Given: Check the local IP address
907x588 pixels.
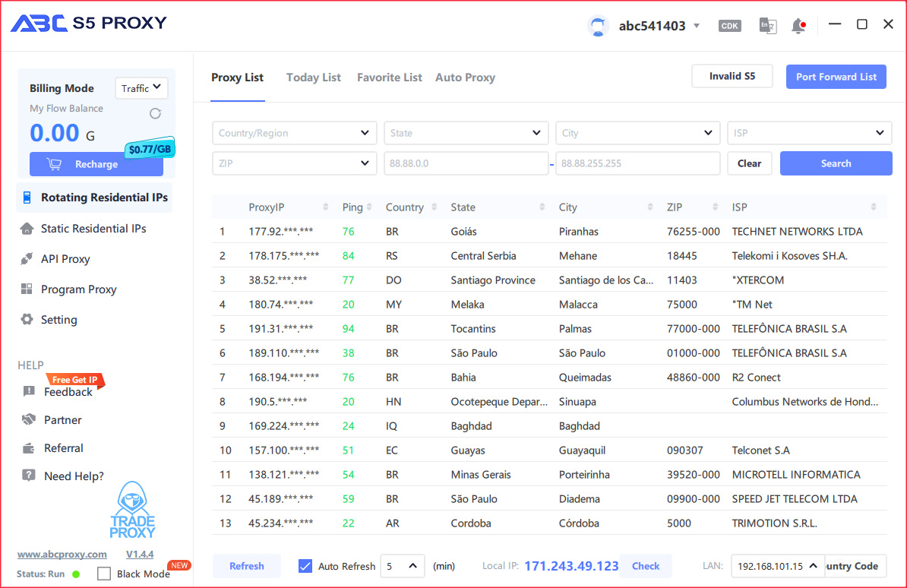Looking at the screenshot, I should (x=646, y=566).
